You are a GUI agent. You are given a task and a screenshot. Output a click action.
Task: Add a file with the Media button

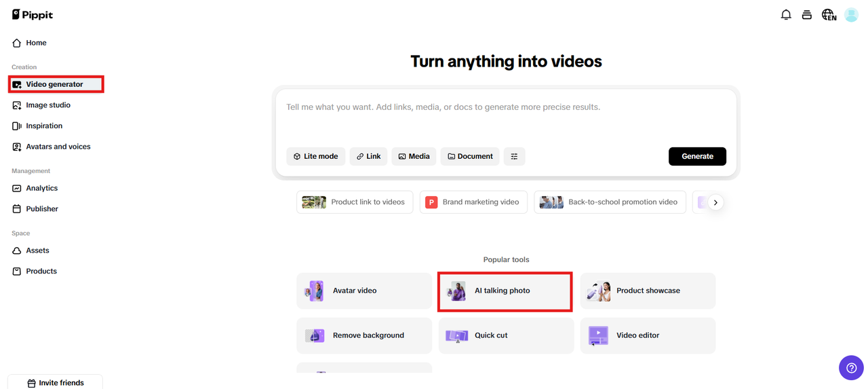point(414,156)
